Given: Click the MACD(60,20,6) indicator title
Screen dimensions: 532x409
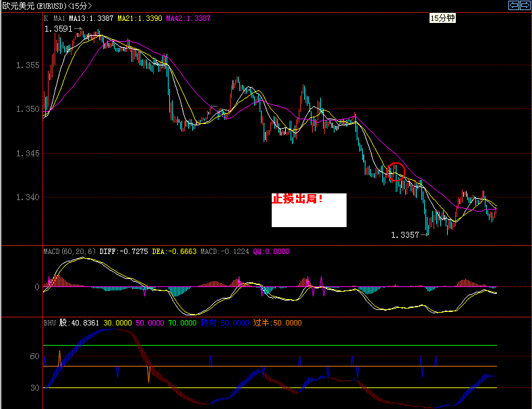Looking at the screenshot, I should coord(70,251).
